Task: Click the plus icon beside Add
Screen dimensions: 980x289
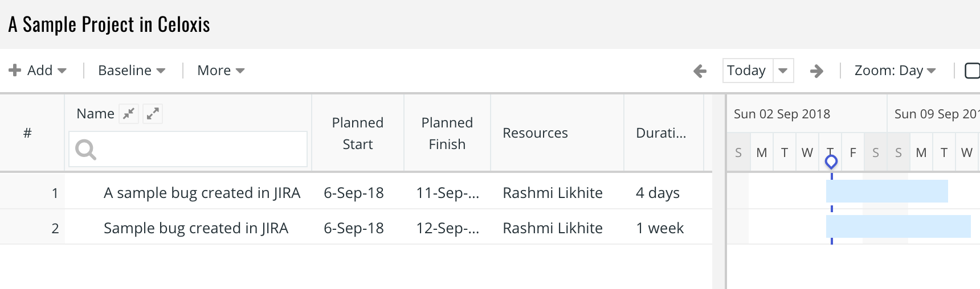Action: click(x=15, y=70)
